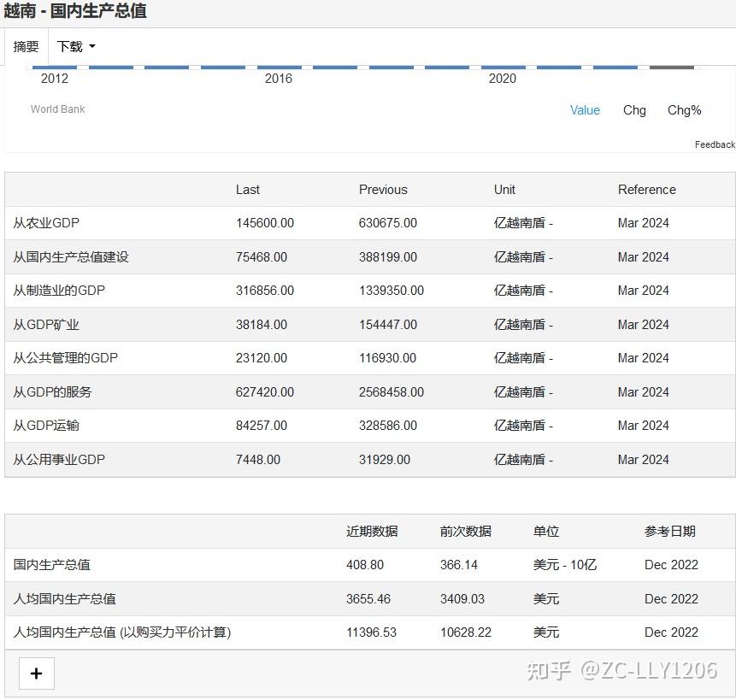This screenshot has width=736, height=700.
Task: Click the value 408.80
Action: [365, 564]
